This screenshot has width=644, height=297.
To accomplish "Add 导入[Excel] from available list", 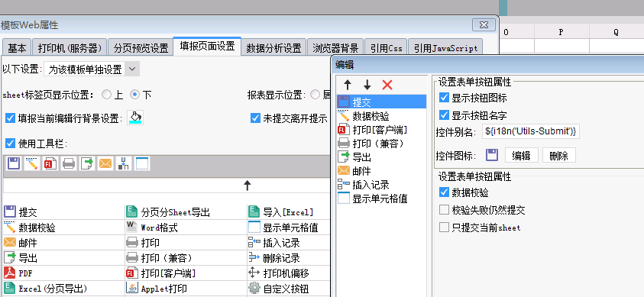I will [281, 212].
